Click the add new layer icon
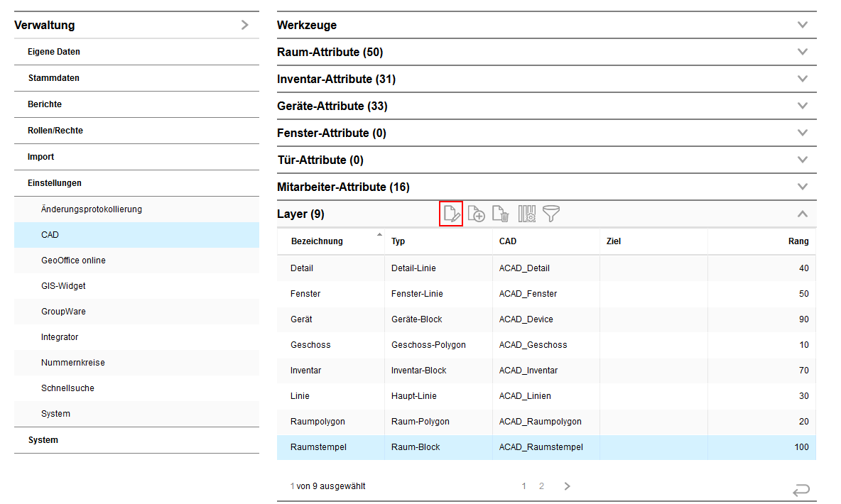The width and height of the screenshot is (841, 504). 476,214
